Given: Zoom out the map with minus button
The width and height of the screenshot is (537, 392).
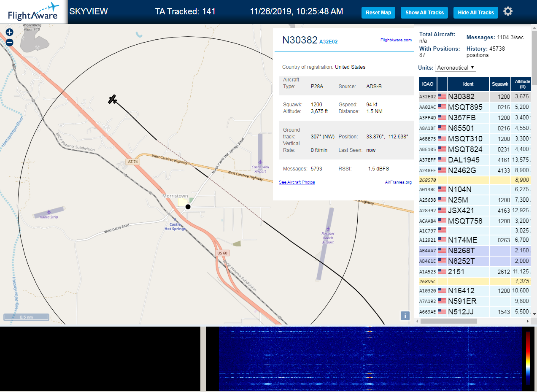Looking at the screenshot, I should (x=9, y=42).
